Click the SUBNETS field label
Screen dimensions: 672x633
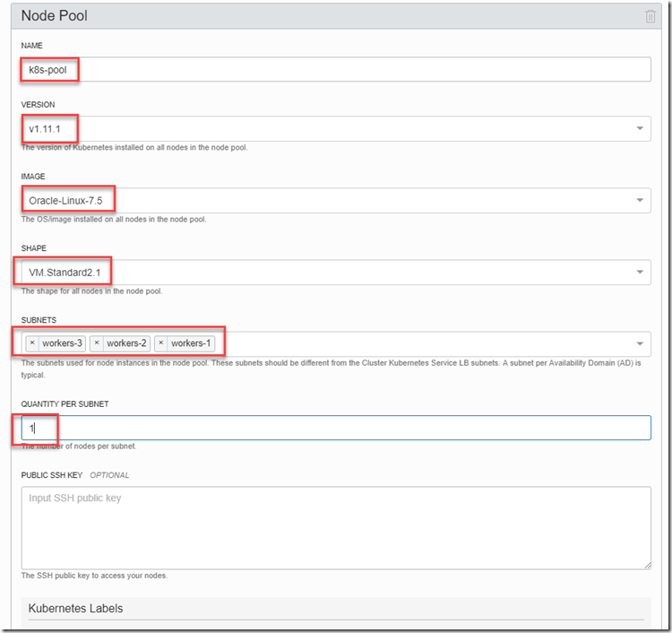point(39,320)
